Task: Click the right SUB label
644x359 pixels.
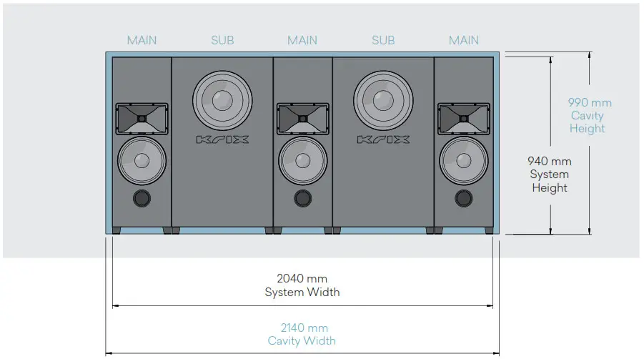Action: pyautogui.click(x=383, y=40)
